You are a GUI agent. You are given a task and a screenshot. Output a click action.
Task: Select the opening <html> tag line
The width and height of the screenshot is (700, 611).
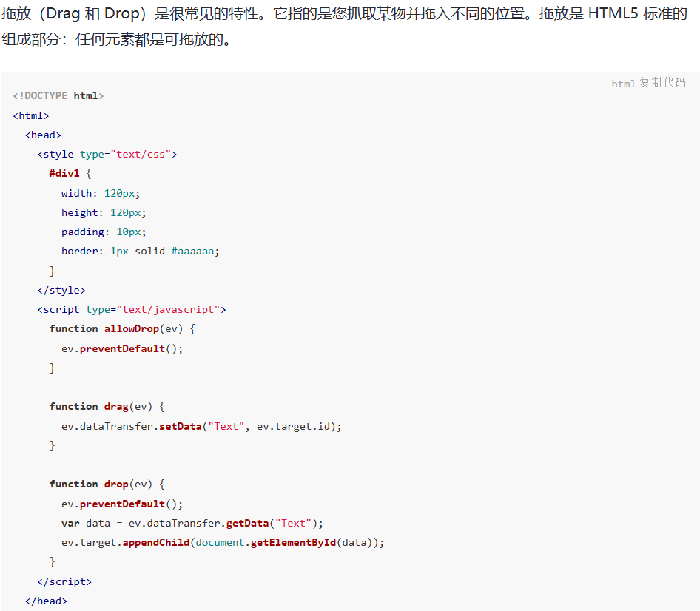tap(31, 115)
